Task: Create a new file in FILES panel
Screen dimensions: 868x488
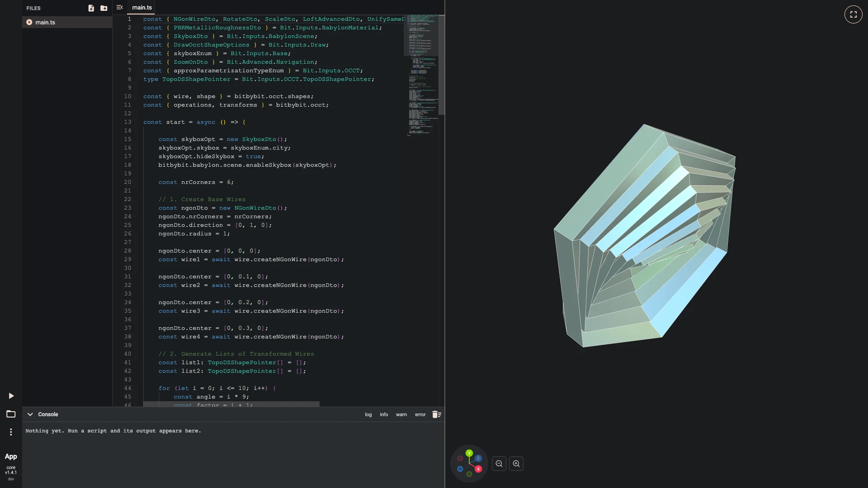Action: click(91, 8)
